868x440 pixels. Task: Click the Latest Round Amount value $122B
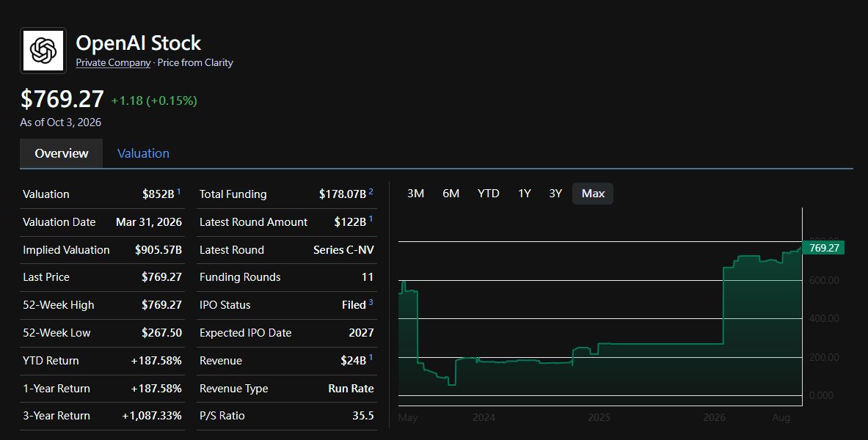[x=350, y=222]
